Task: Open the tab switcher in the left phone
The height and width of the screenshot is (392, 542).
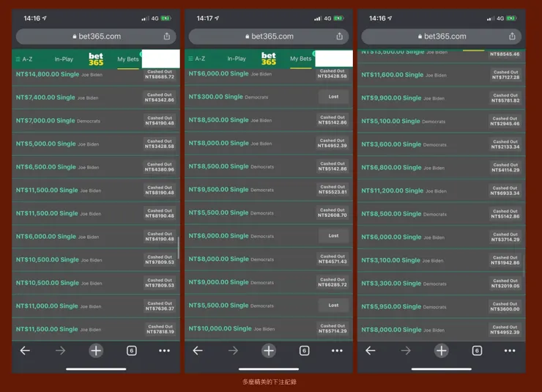Action: (x=131, y=350)
